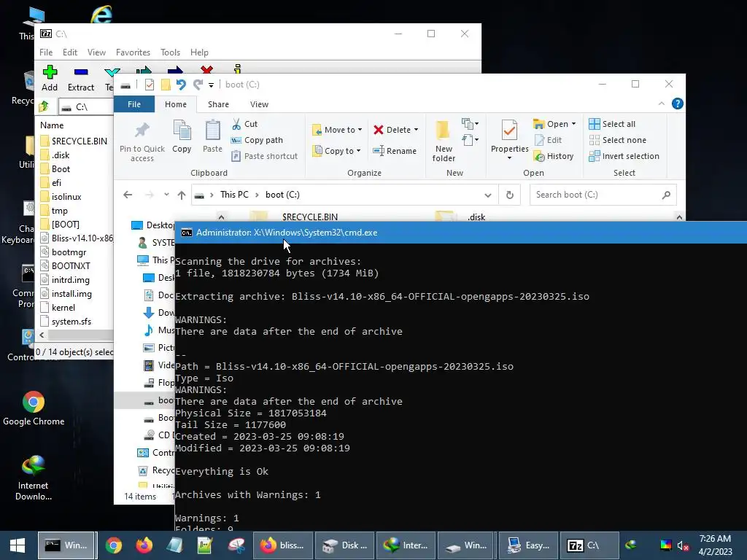
Task: Switch to 7-Zip C:\ taskbar button
Action: (x=589, y=545)
